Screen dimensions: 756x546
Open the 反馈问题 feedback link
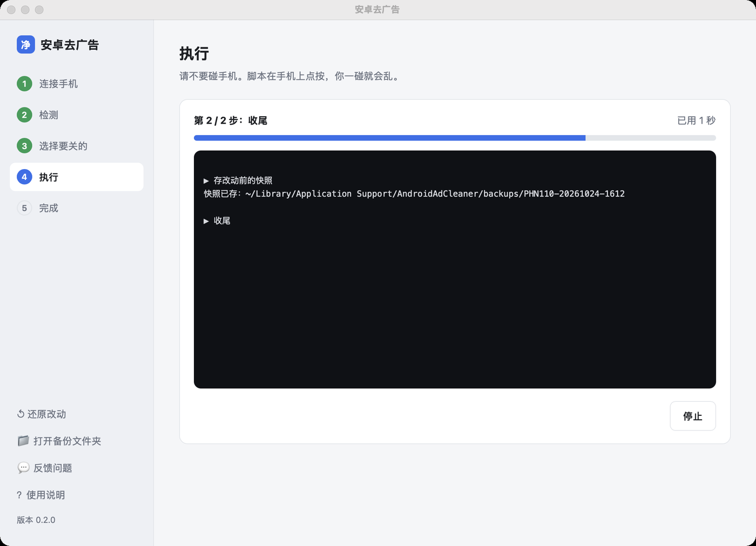point(45,468)
